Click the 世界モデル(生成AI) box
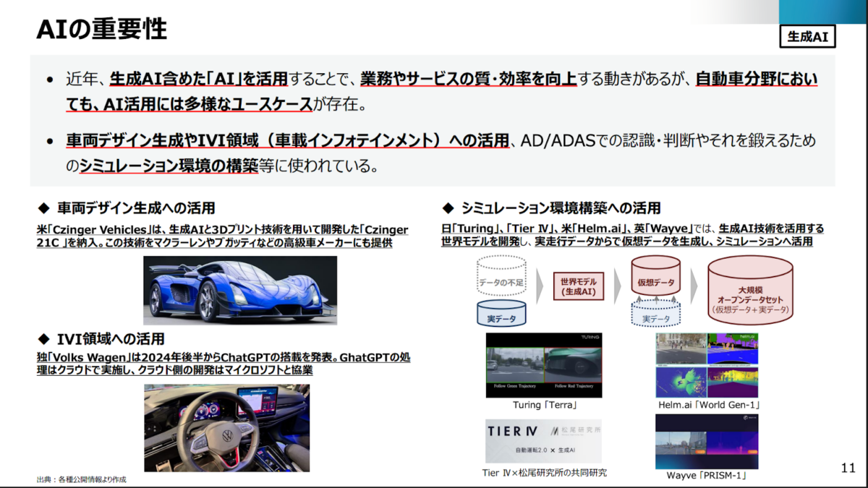Screen dimensions: 868x488 point(578,286)
